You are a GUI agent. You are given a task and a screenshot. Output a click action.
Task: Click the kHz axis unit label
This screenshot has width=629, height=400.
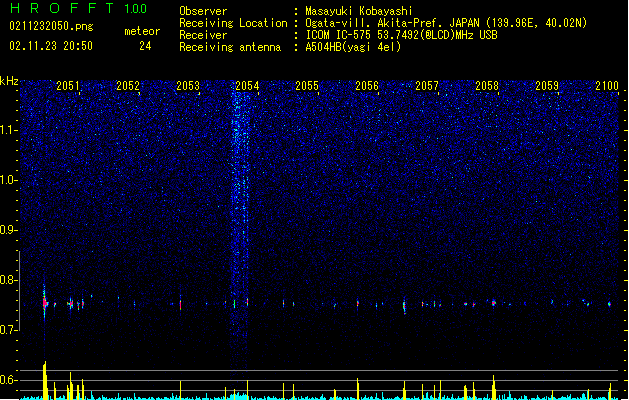(9, 81)
